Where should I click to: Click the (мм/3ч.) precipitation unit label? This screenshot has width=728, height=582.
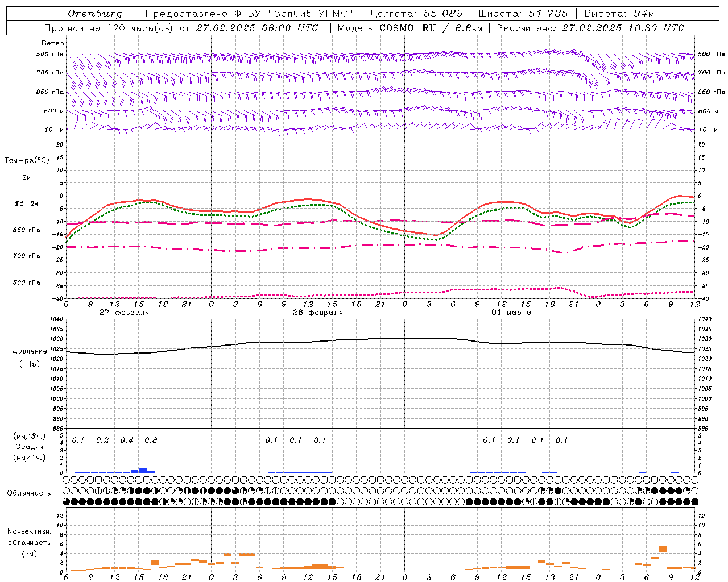point(30,436)
